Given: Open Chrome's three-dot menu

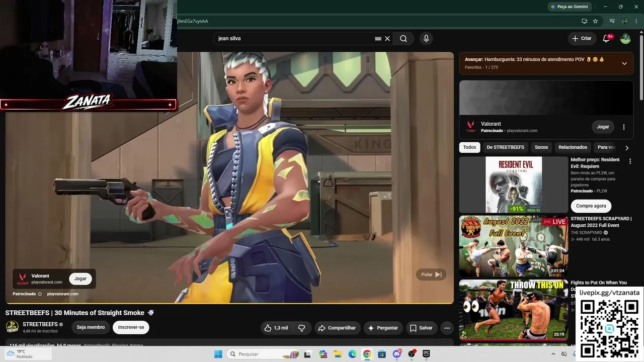Looking at the screenshot, I should pyautogui.click(x=636, y=21).
